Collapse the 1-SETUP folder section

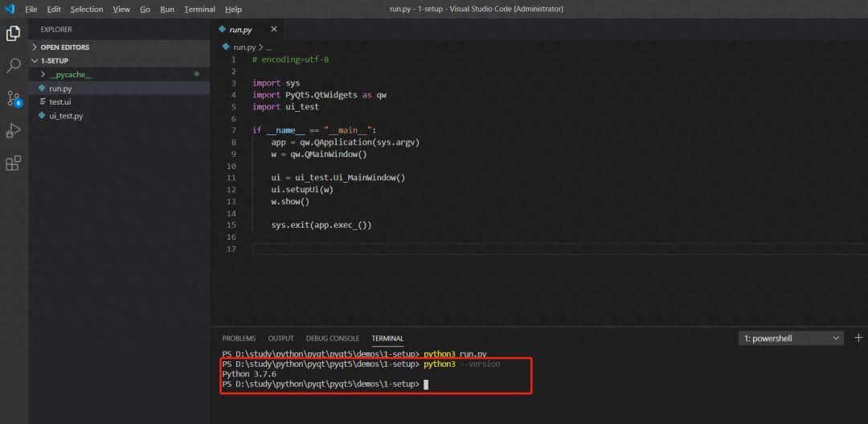[x=120, y=60]
